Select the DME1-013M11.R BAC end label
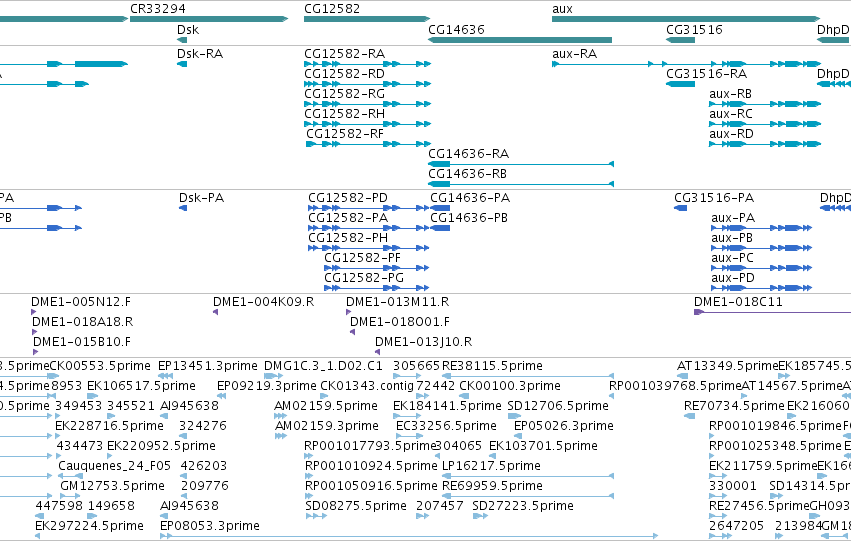The height and width of the screenshot is (541, 851). (397, 302)
